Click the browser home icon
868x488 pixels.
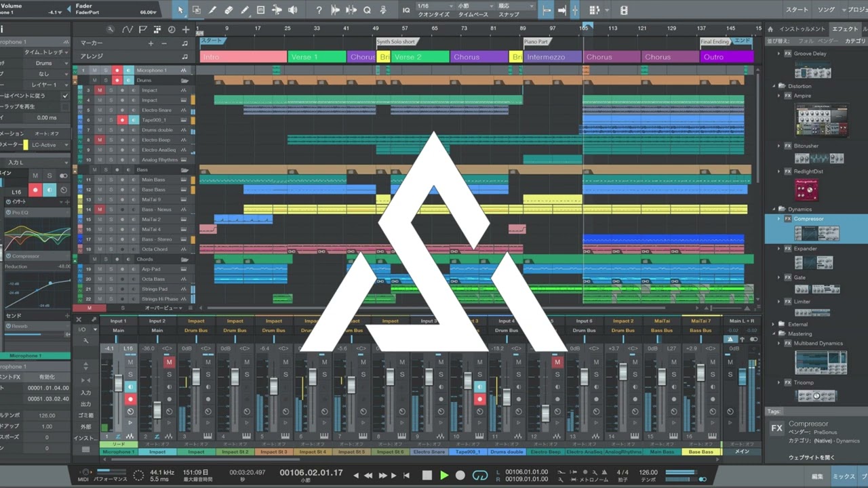[770, 29]
